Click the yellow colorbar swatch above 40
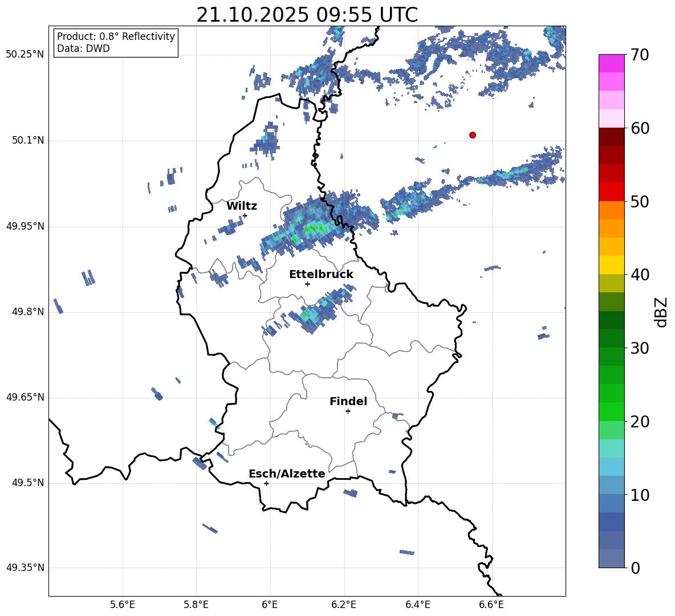The image size is (675, 616). (x=611, y=266)
